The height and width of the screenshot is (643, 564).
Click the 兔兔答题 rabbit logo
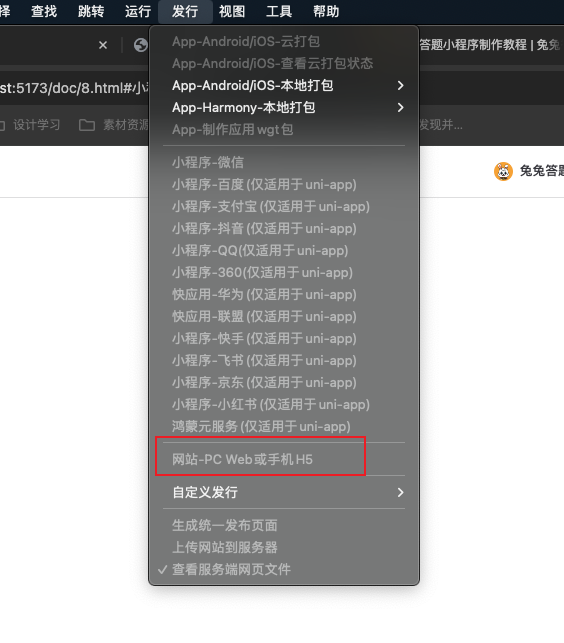tap(503, 171)
